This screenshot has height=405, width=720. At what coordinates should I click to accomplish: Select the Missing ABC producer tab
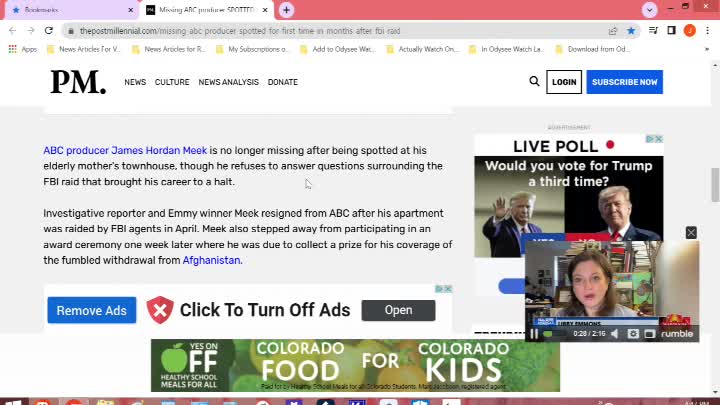click(207, 10)
